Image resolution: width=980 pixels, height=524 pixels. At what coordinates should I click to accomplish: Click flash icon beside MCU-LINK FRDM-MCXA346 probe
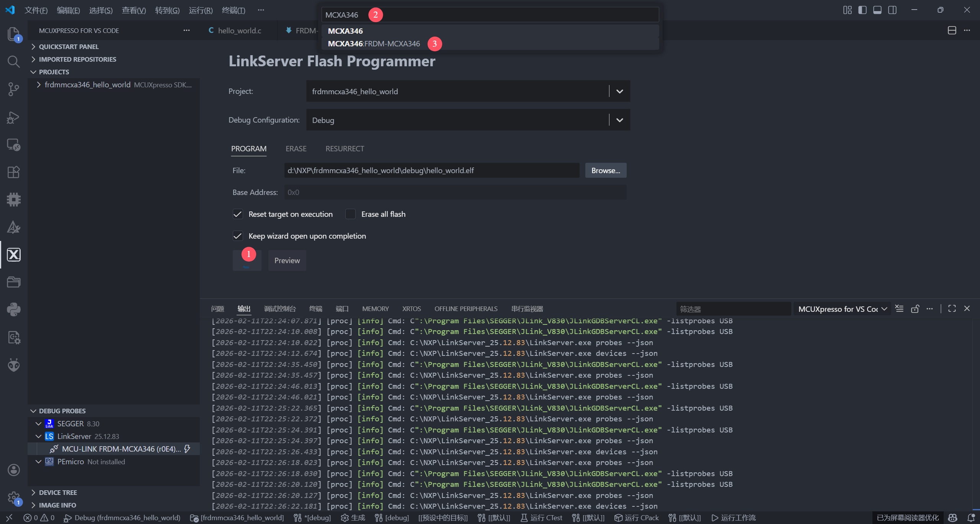[x=187, y=449]
